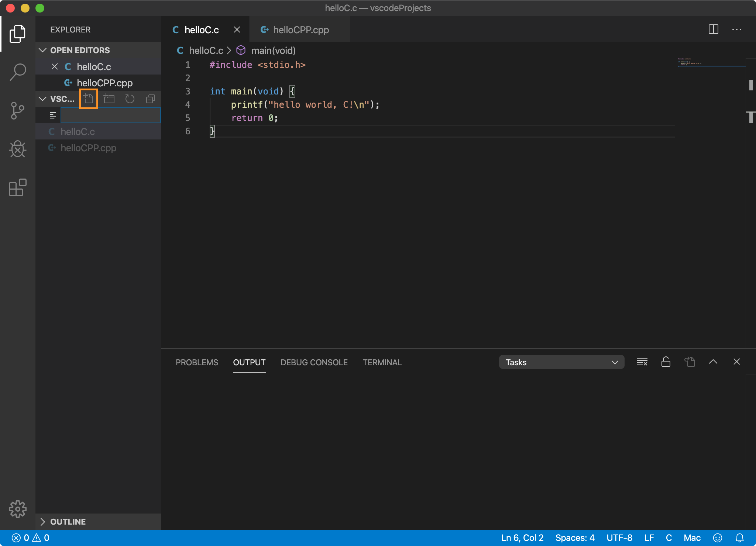Switch to the TERMINAL panel tab
This screenshot has height=546, width=756.
(x=382, y=362)
